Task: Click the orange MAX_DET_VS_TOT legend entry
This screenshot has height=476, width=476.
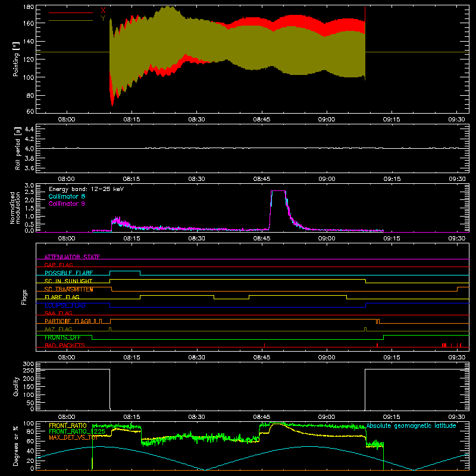Action: [73, 437]
